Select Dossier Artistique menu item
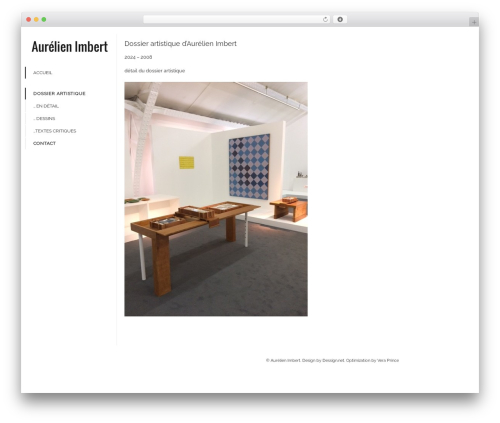The image size is (500, 423). tap(59, 94)
